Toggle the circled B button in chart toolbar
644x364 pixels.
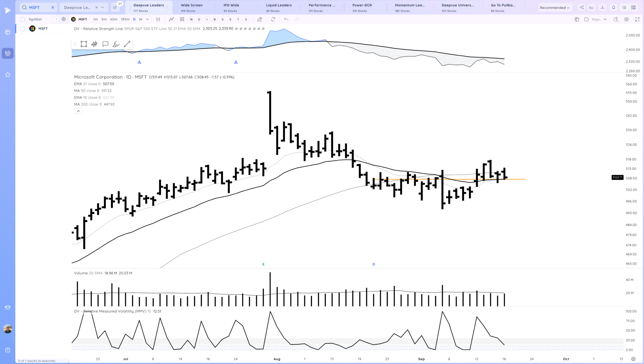(x=215, y=19)
